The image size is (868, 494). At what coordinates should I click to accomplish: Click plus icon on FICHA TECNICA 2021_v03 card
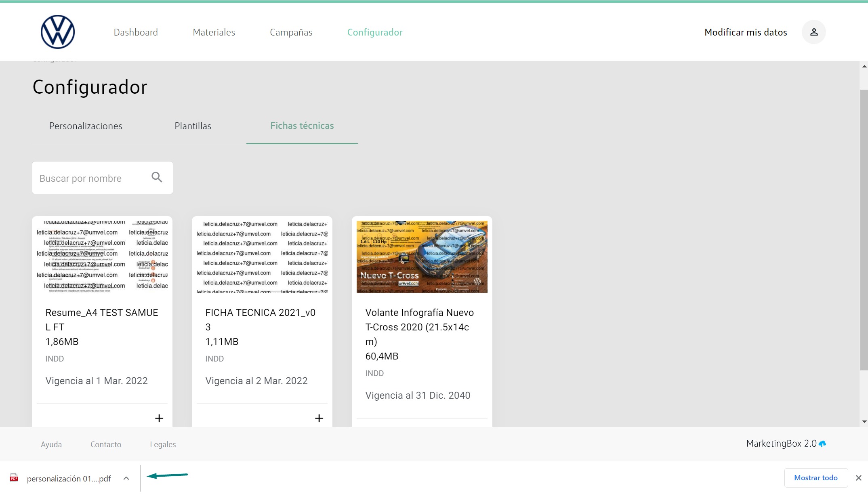pyautogui.click(x=319, y=418)
